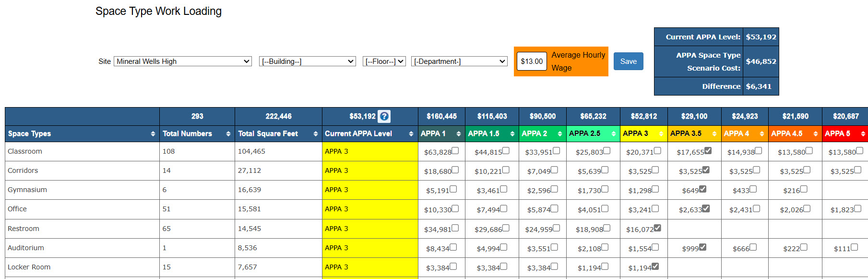
Task: Sort the APPA 2.5 column arrows
Action: [614, 134]
